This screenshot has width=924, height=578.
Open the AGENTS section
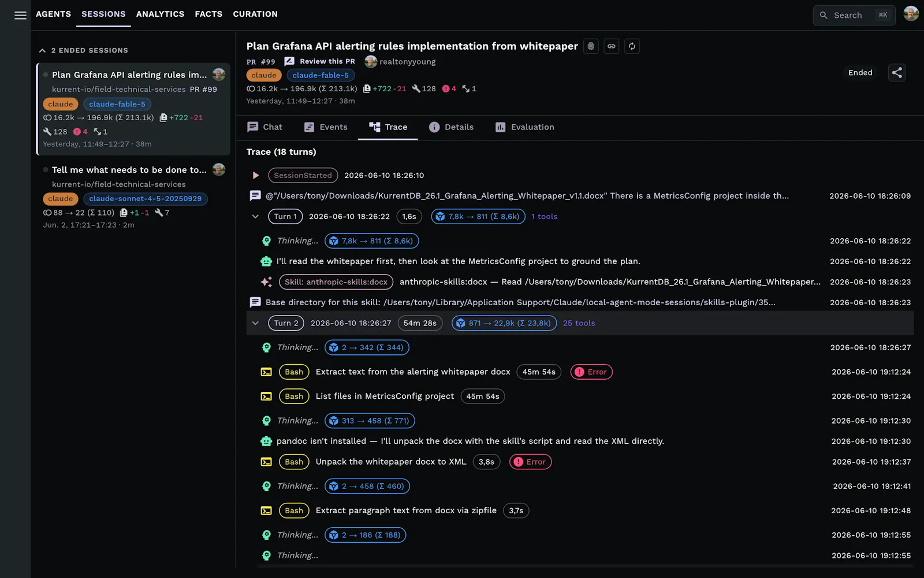[53, 14]
